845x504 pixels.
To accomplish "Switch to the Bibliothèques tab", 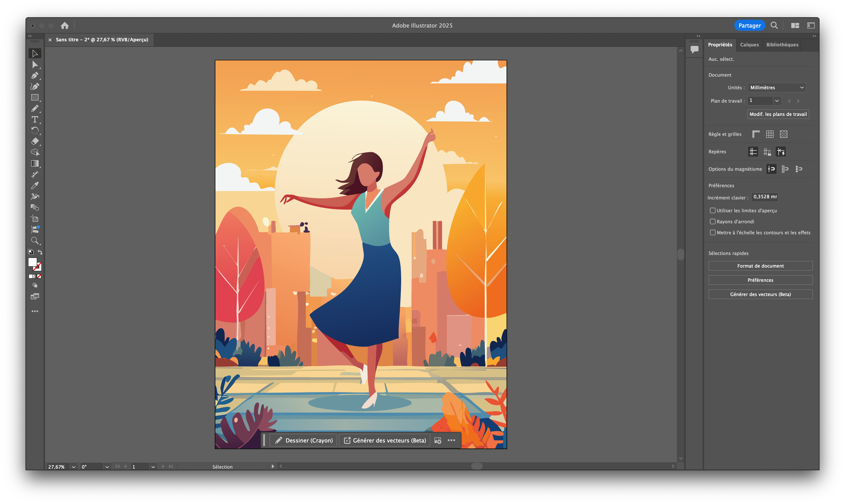I will [x=782, y=45].
